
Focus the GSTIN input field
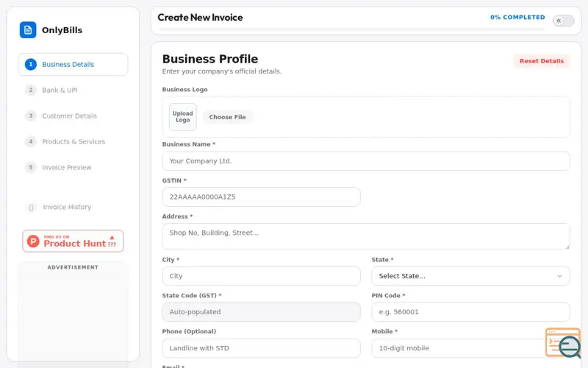[x=262, y=197]
